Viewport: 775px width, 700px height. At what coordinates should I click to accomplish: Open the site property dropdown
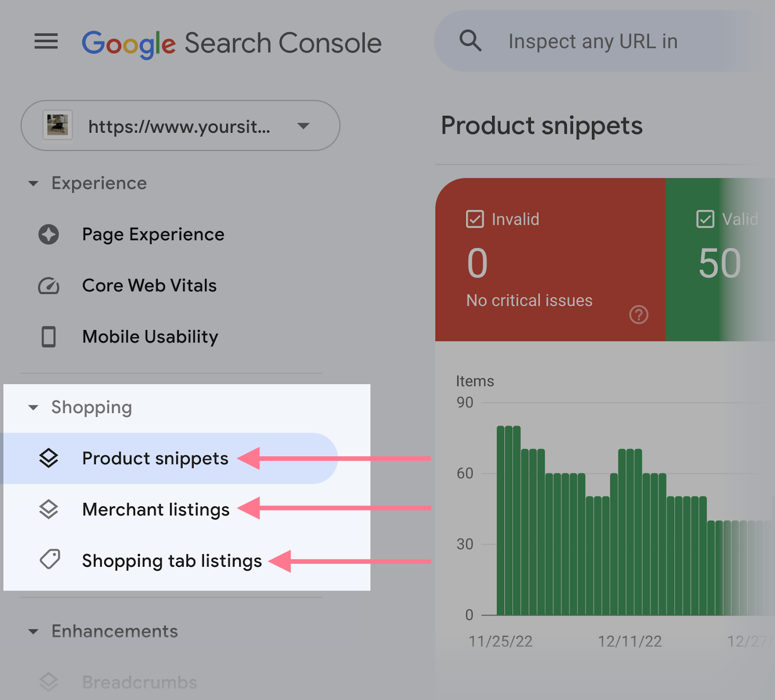[x=303, y=126]
